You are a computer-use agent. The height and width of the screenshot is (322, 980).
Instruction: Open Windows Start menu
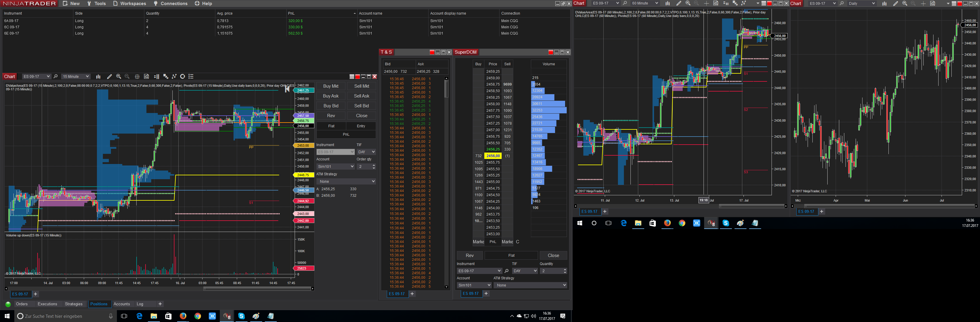pos(7,316)
